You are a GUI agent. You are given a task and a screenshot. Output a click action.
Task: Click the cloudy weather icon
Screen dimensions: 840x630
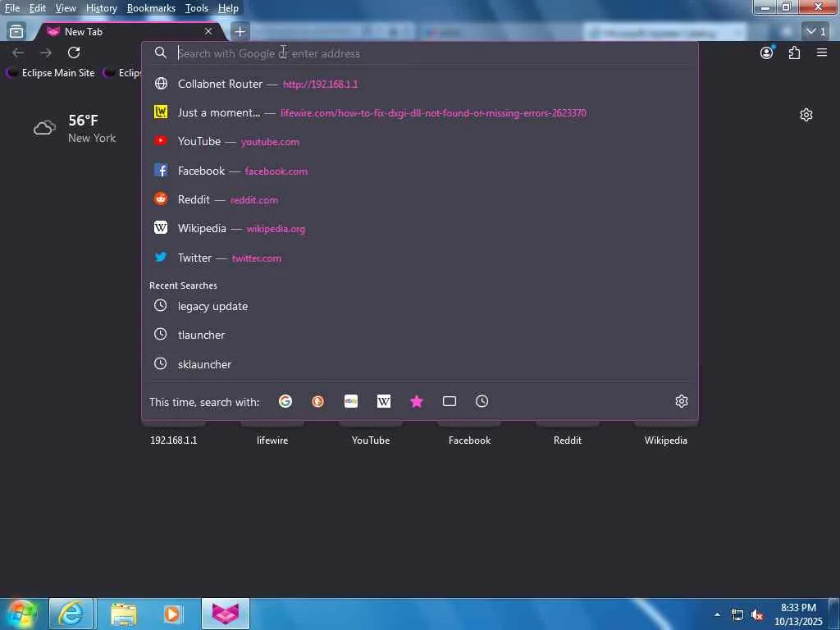[x=44, y=127]
